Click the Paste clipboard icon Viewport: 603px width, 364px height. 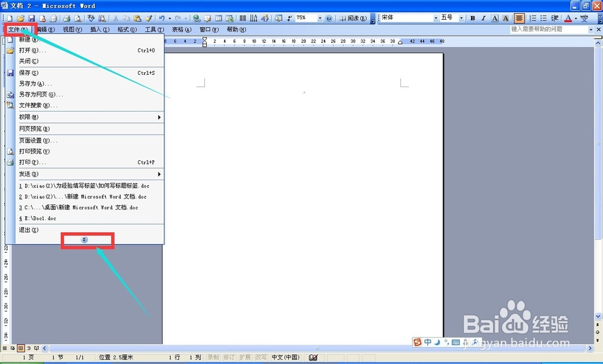pyautogui.click(x=137, y=18)
